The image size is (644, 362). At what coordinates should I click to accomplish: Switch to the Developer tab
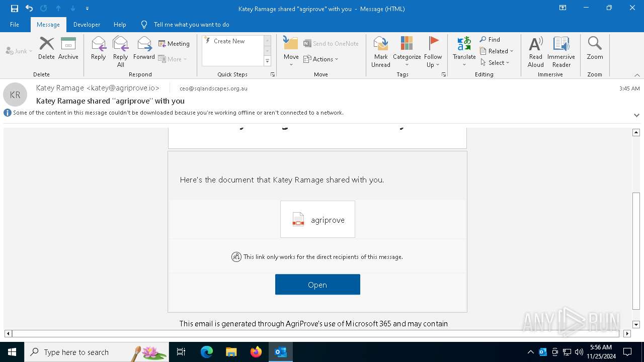[x=87, y=25]
